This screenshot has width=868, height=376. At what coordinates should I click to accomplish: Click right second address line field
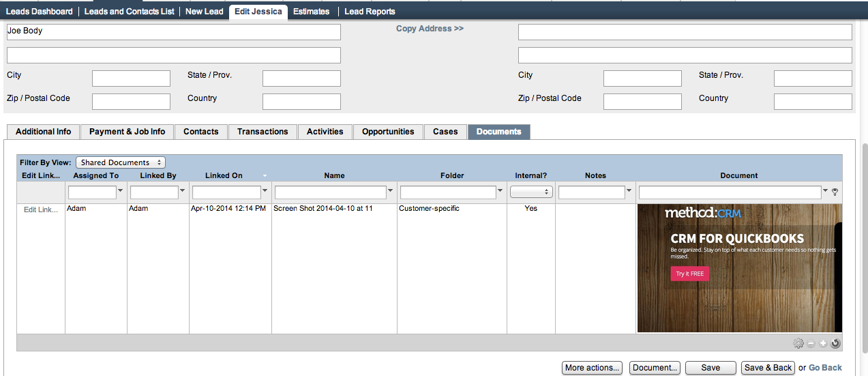pos(685,55)
